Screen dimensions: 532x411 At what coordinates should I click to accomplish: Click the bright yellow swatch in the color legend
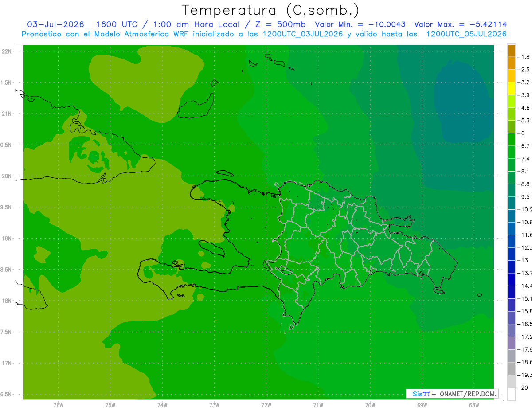[x=511, y=89]
